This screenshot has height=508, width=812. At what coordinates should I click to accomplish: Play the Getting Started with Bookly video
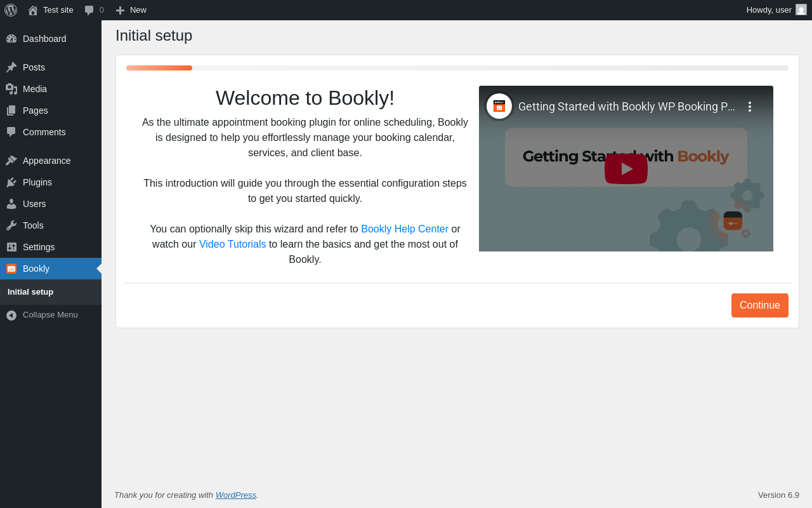pyautogui.click(x=626, y=169)
